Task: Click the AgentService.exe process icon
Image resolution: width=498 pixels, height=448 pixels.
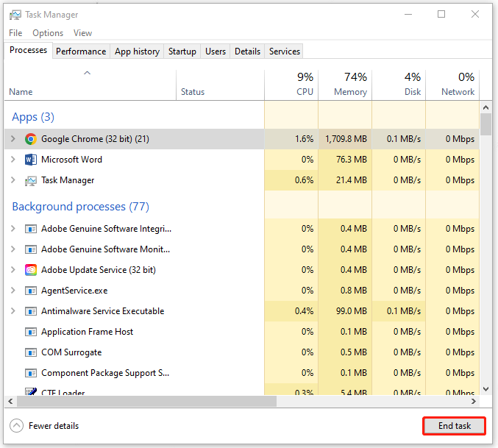Action: (x=30, y=291)
